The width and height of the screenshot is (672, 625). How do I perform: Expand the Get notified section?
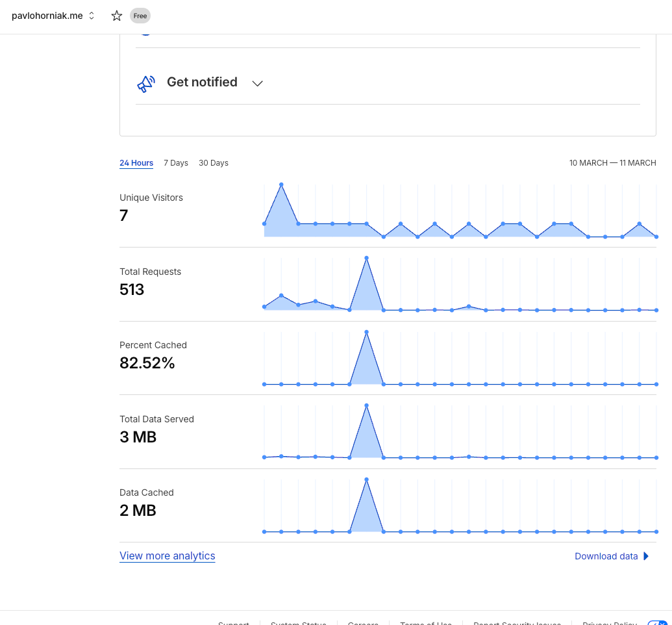pos(257,83)
